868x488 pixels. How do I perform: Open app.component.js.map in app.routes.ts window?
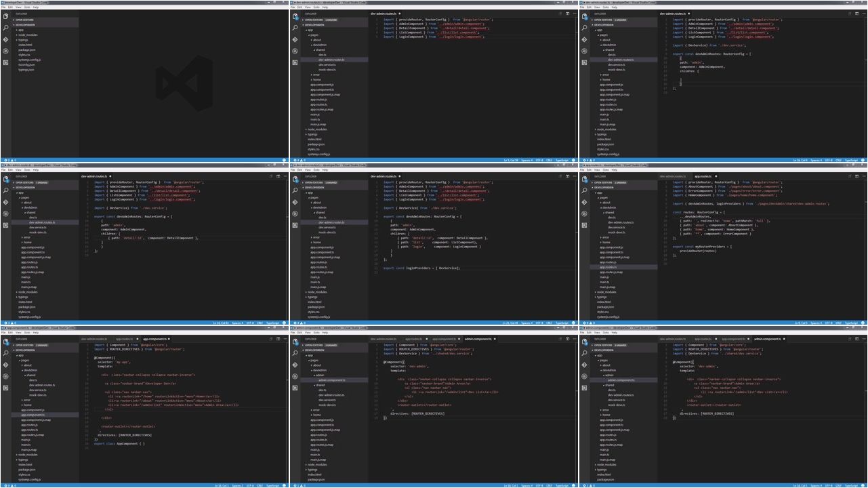click(x=615, y=258)
